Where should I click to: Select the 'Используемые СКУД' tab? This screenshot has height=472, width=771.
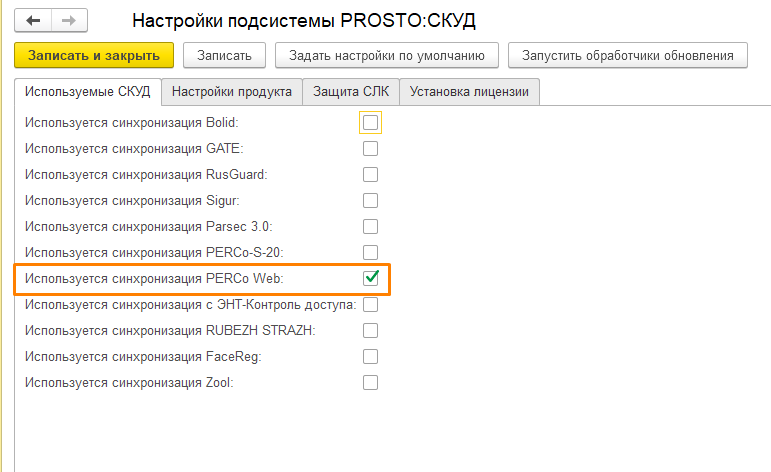pos(87,92)
